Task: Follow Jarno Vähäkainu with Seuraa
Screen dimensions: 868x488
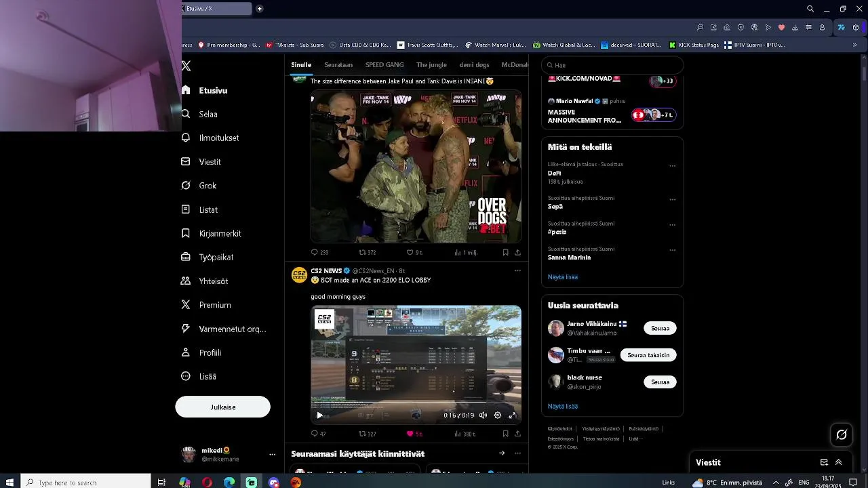Action: point(660,328)
